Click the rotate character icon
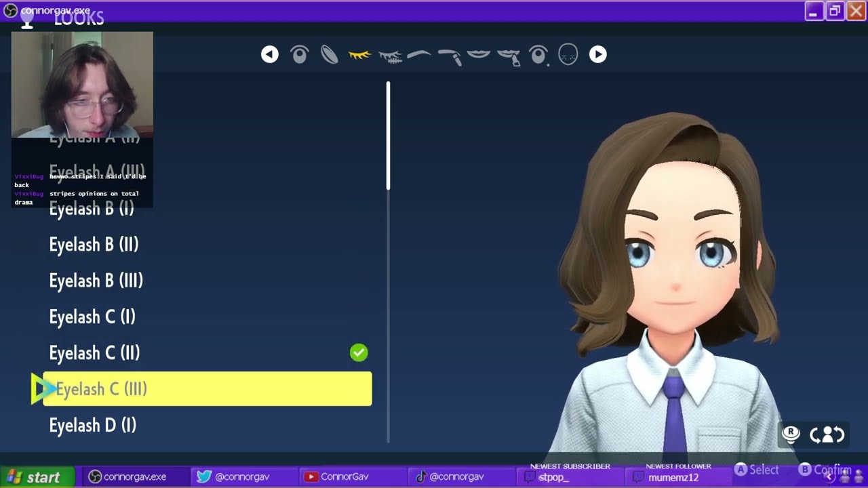Screen dimensions: 868x488 pos(827,434)
